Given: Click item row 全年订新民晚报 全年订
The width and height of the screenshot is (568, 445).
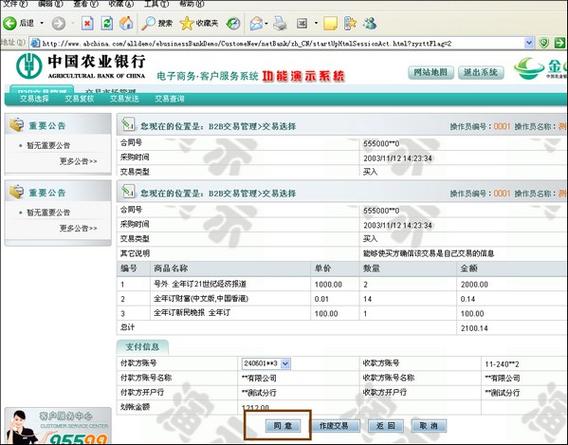Looking at the screenshot, I should 192,313.
